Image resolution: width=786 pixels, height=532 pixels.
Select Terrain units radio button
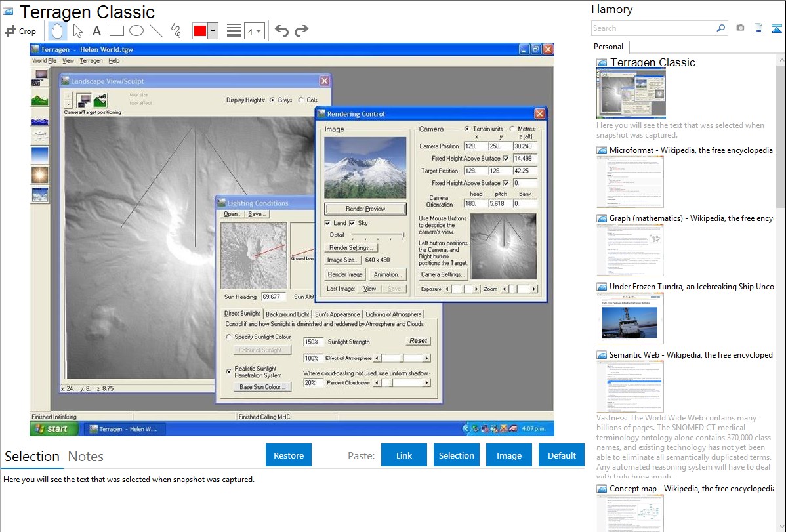pos(466,129)
